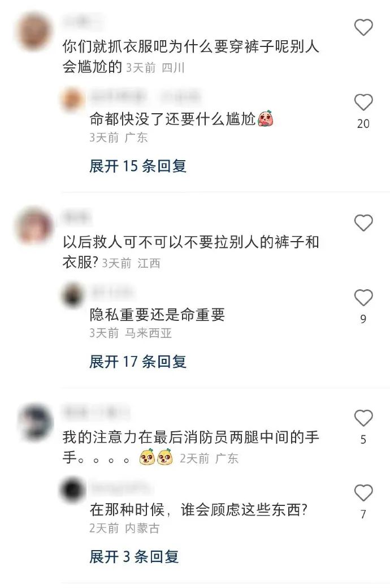Open avatar of the Inner Mongolia replier
The height and width of the screenshot is (588, 390).
pos(72,490)
